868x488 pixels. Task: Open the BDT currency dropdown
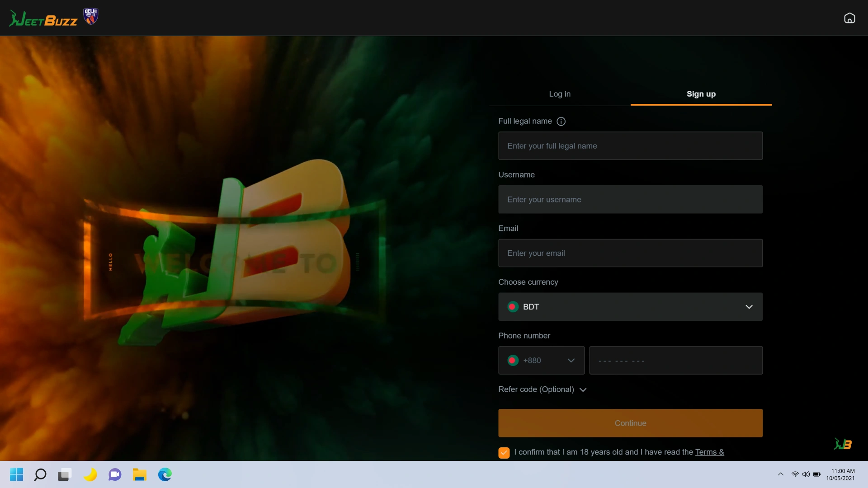click(x=630, y=307)
